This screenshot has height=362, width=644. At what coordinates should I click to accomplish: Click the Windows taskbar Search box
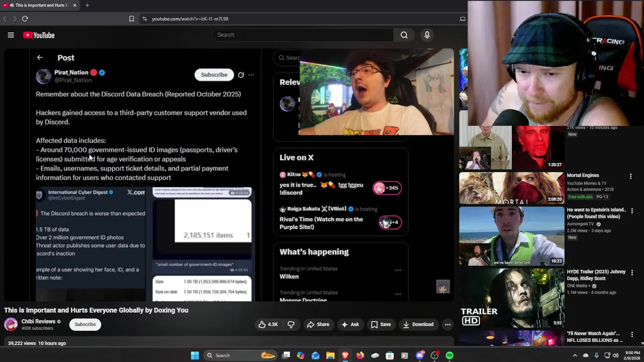click(x=241, y=355)
